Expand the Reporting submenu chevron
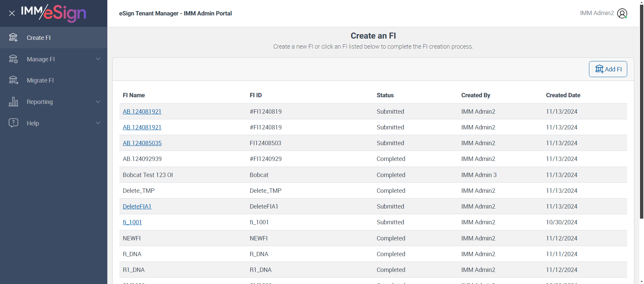The height and width of the screenshot is (284, 644). click(x=98, y=102)
